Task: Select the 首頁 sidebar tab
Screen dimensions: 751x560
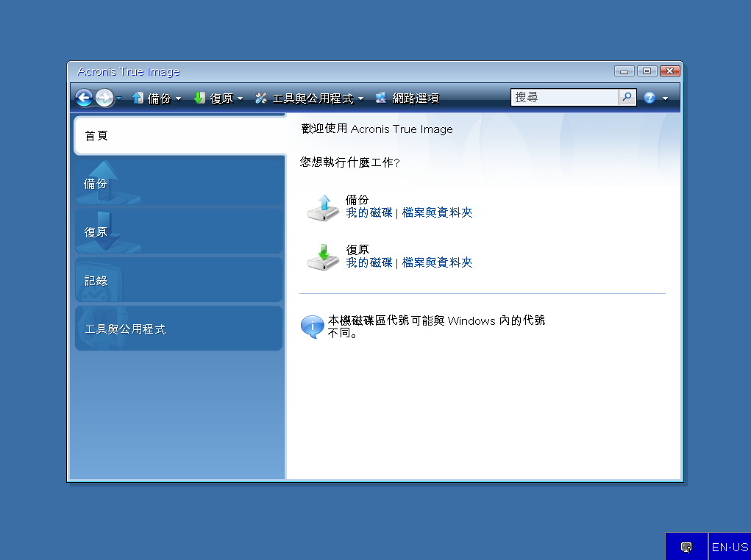Action: (180, 135)
